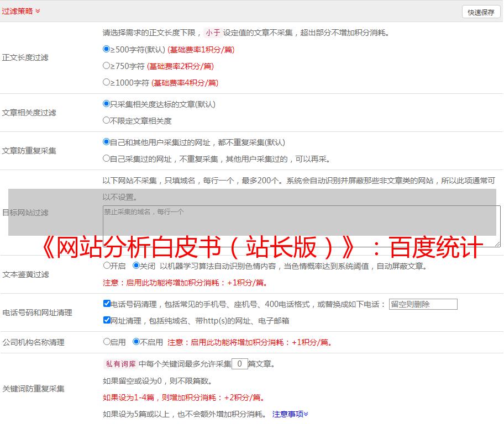504x424 pixels.
Task: Click the text 如果设为5篇或以上 line
Action: [x=185, y=414]
